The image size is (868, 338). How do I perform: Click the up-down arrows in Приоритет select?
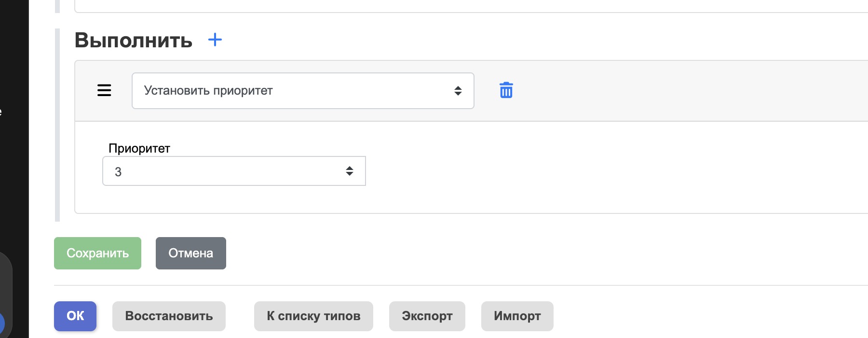(350, 171)
